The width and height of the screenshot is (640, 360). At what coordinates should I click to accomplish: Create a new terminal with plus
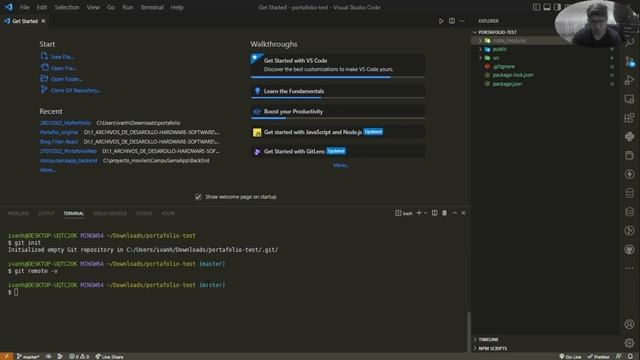418,213
